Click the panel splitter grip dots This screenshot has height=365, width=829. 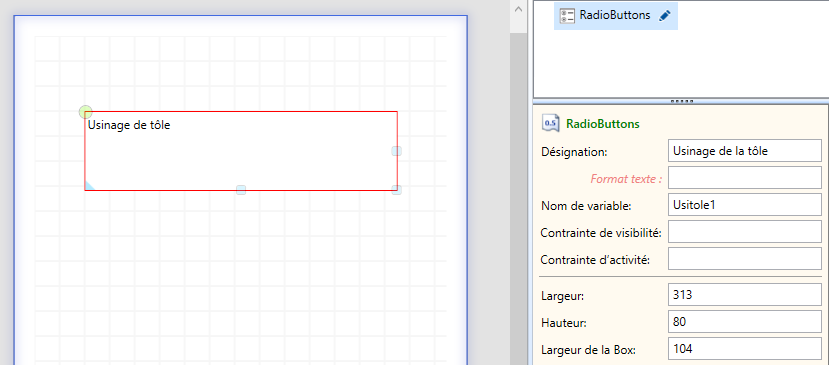681,101
